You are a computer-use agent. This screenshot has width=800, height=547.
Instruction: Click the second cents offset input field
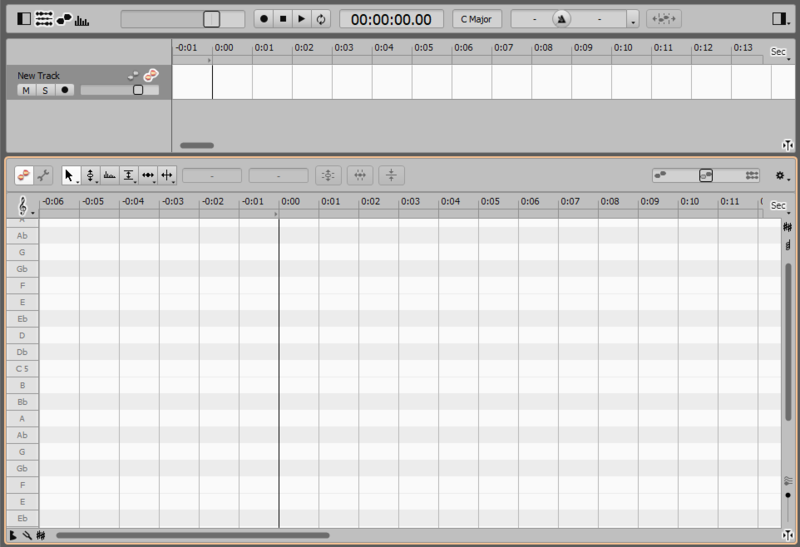(x=278, y=176)
